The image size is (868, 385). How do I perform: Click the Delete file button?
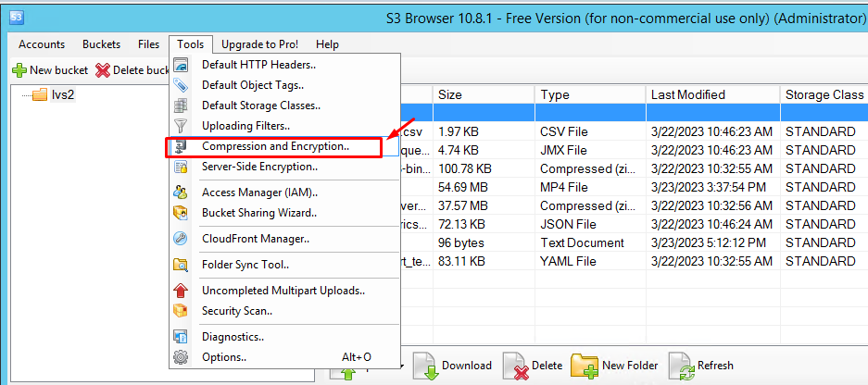(x=533, y=366)
